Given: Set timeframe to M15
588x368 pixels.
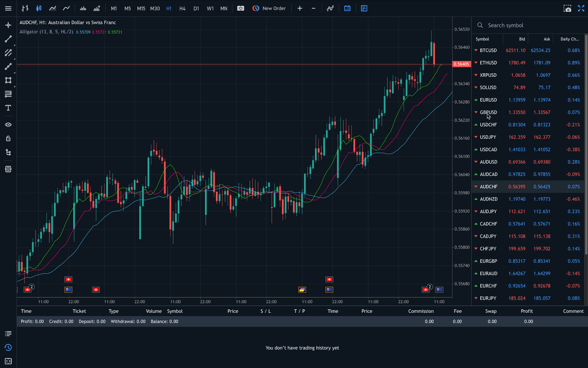Looking at the screenshot, I should pos(141,8).
